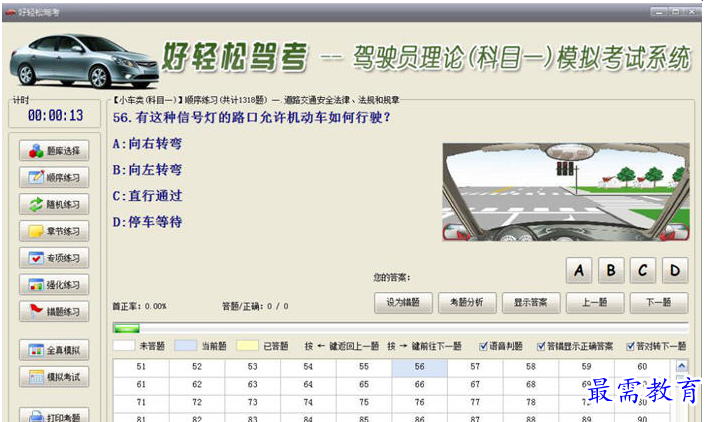The width and height of the screenshot is (709, 422).
Task: Toggle 语音判题 voice judging checkbox
Action: (x=485, y=346)
